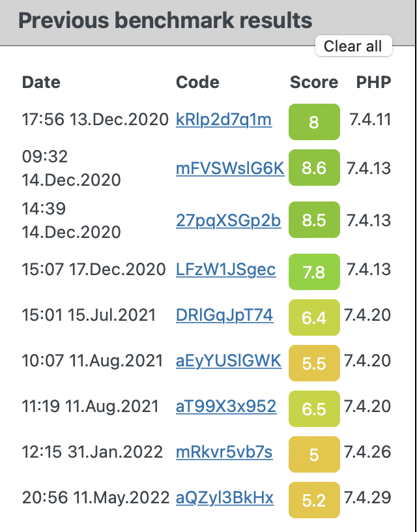This screenshot has height=532, width=417.
Task: Open benchmark code mRkvr5vb7s
Action: pos(224,452)
